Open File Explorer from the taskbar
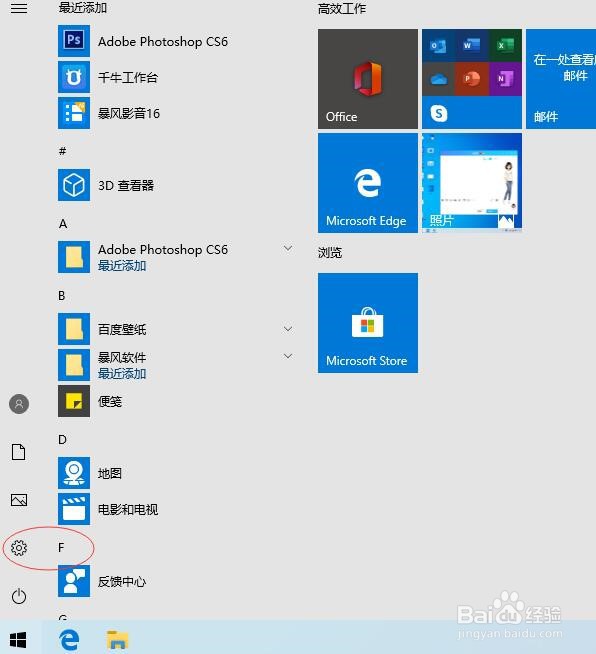The height and width of the screenshot is (654, 596). pos(117,640)
